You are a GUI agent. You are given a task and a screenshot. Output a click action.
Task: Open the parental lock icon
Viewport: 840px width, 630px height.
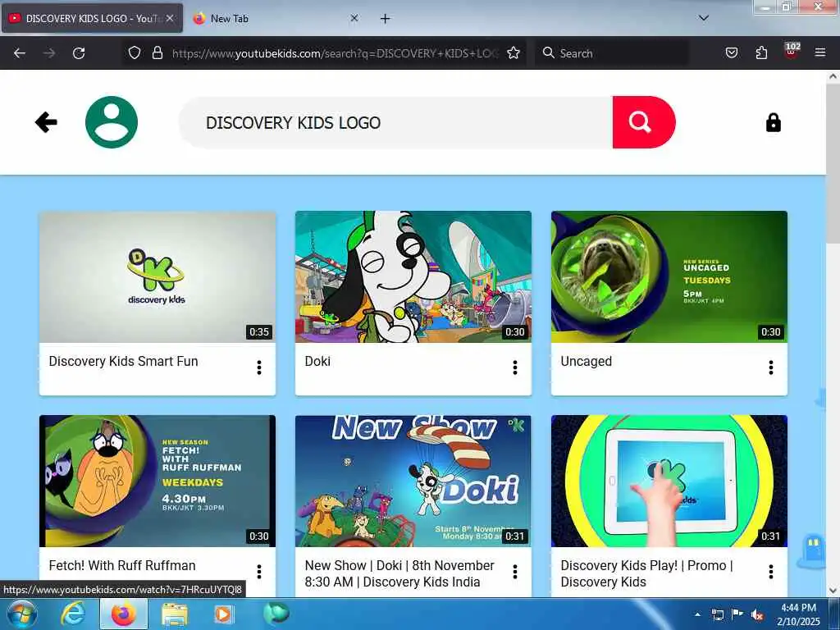tap(773, 123)
